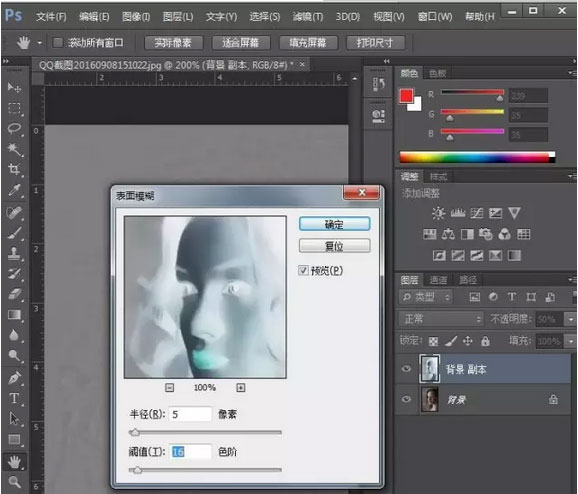This screenshot has height=494, width=578.
Task: Open the Color panel flyout menu
Action: coord(572,73)
